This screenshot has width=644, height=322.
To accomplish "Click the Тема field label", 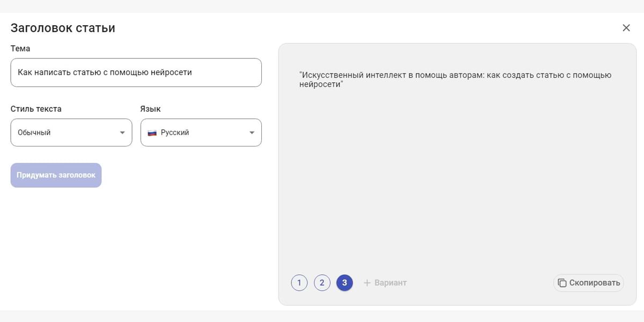I will pyautogui.click(x=20, y=48).
